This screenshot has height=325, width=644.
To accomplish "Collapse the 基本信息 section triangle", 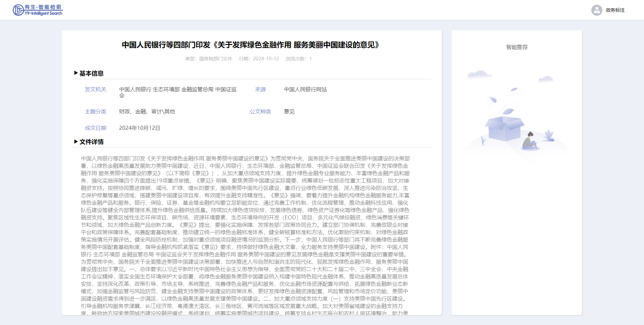I will pos(76,73).
